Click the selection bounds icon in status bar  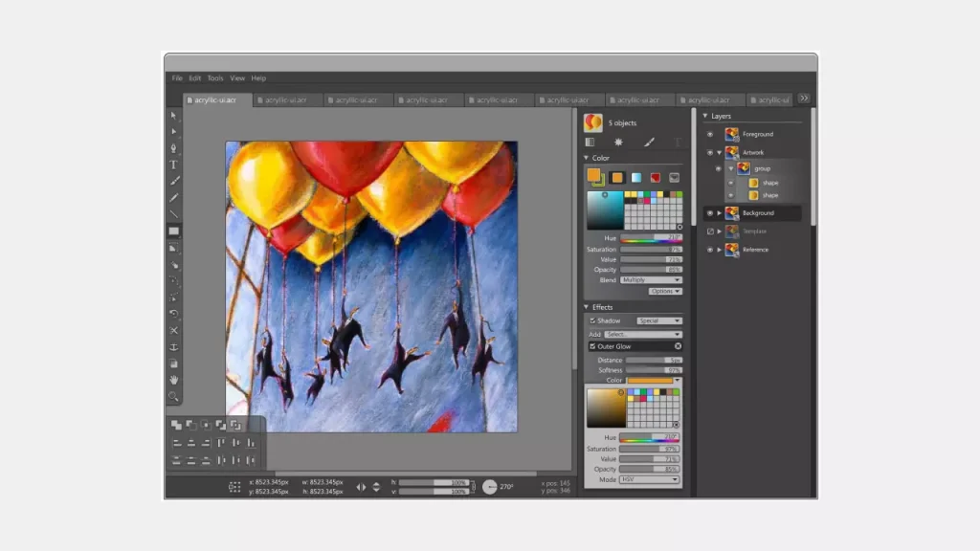pos(234,487)
